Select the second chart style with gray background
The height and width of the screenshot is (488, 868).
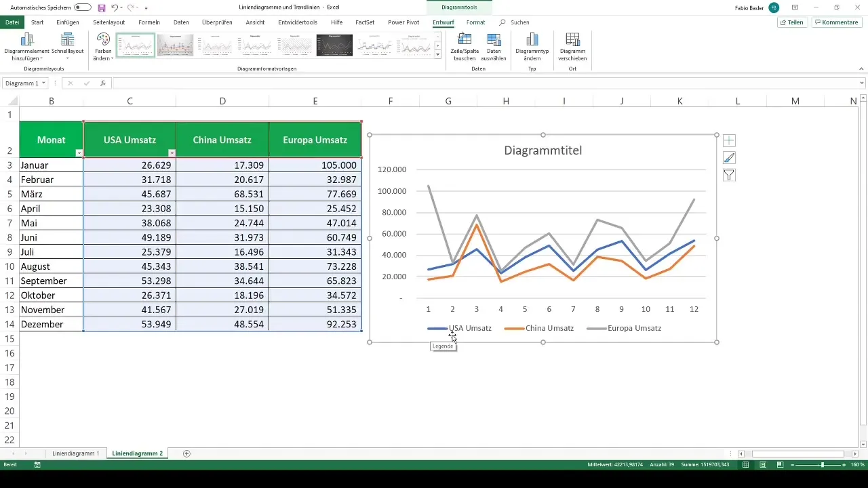point(176,45)
